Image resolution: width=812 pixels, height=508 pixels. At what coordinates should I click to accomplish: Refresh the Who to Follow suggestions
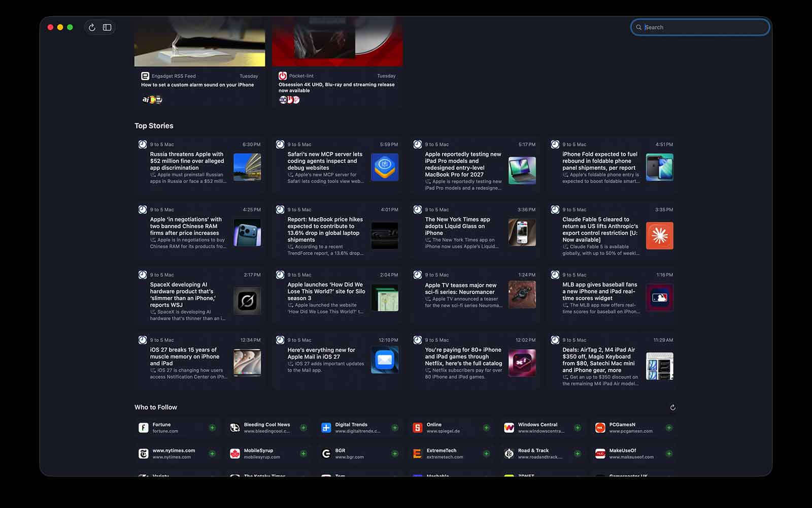(672, 407)
